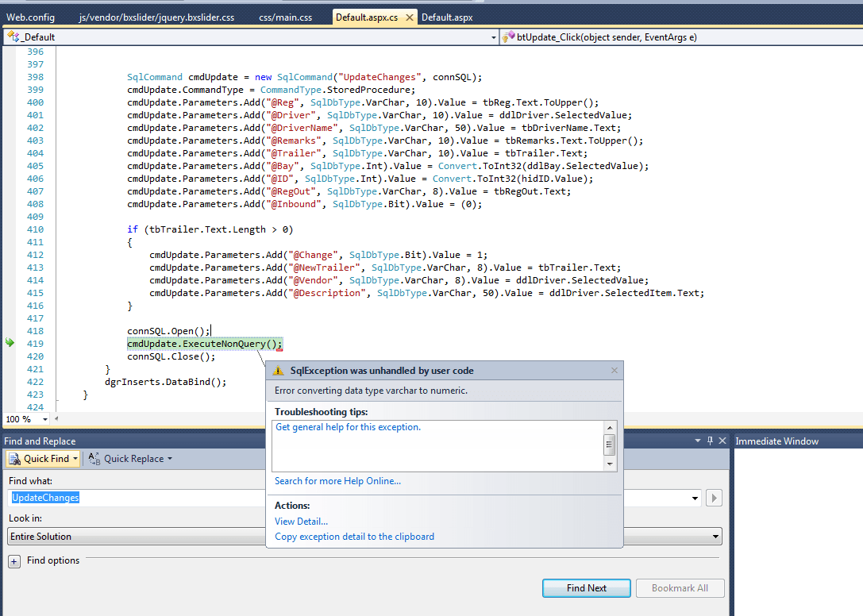
Task: Click inside the Immediate Window pane
Action: point(798,531)
